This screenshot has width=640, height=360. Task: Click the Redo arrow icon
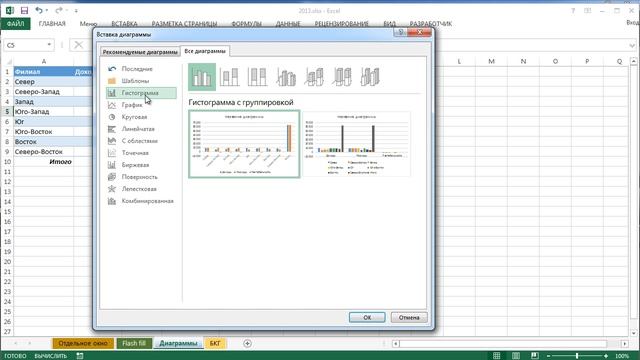pyautogui.click(x=59, y=10)
